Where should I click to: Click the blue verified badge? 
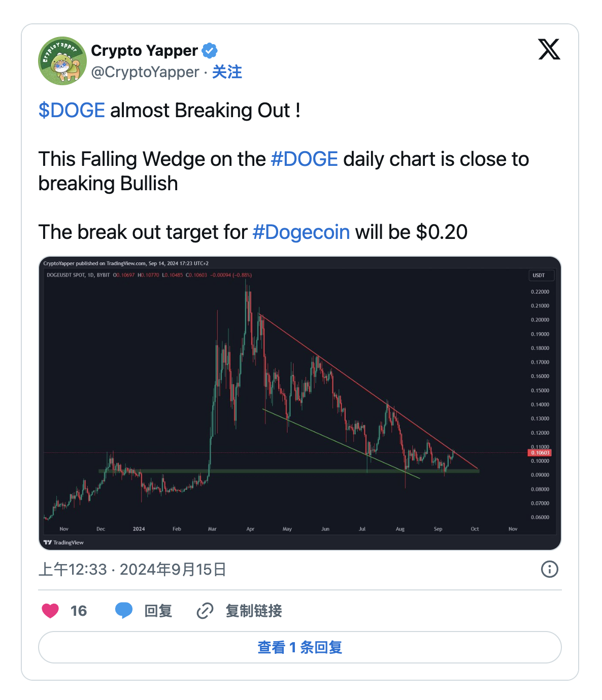(210, 51)
